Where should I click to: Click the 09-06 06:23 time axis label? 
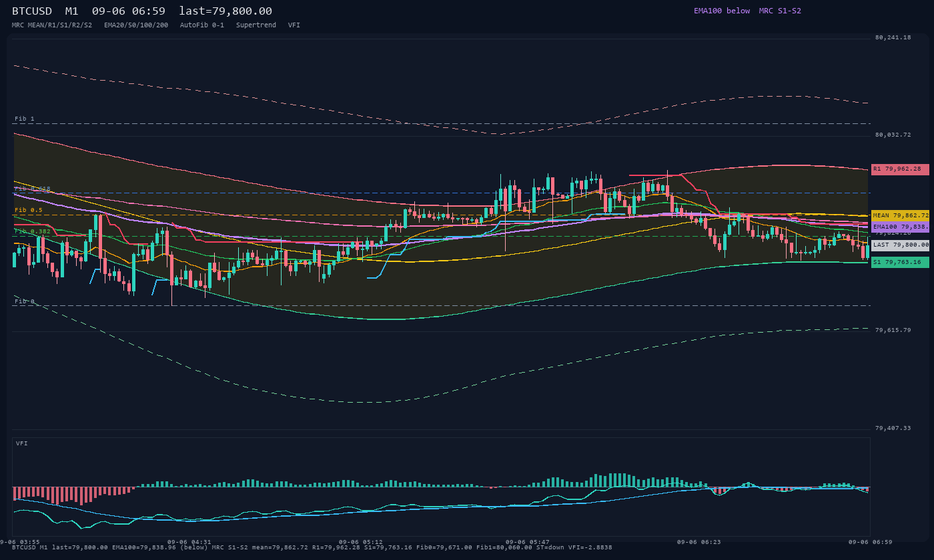coord(699,542)
